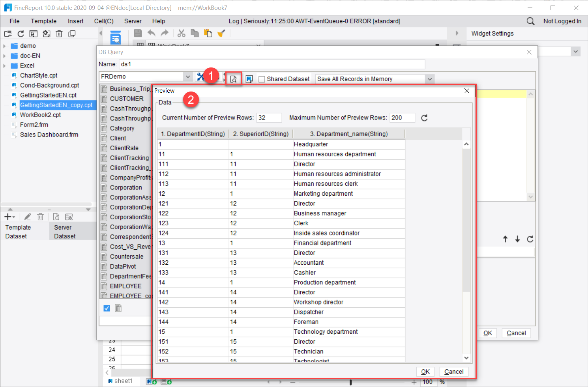Click the format painter brush icon

(x=221, y=33)
